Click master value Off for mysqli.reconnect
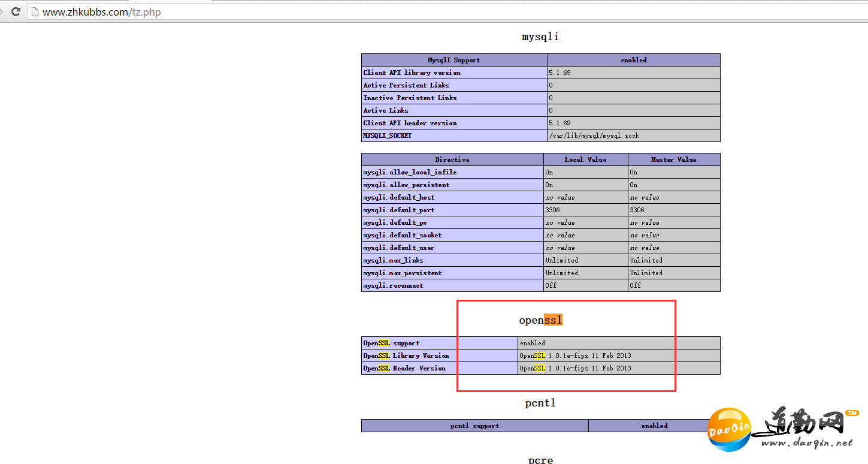Screen dimensions: 868x464 [x=636, y=285]
